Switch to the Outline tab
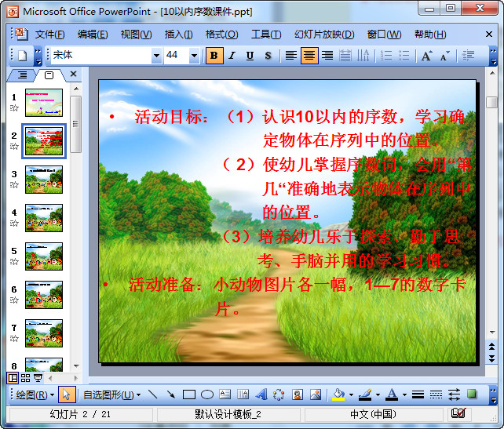Viewport: 504px width, 429px height. point(22,75)
